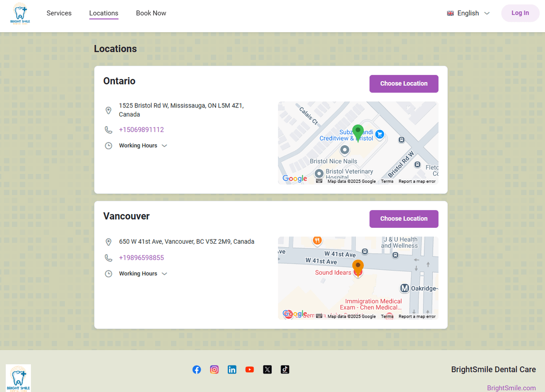Click the Vancouver address pin icon
The width and height of the screenshot is (545, 392).
tap(109, 242)
